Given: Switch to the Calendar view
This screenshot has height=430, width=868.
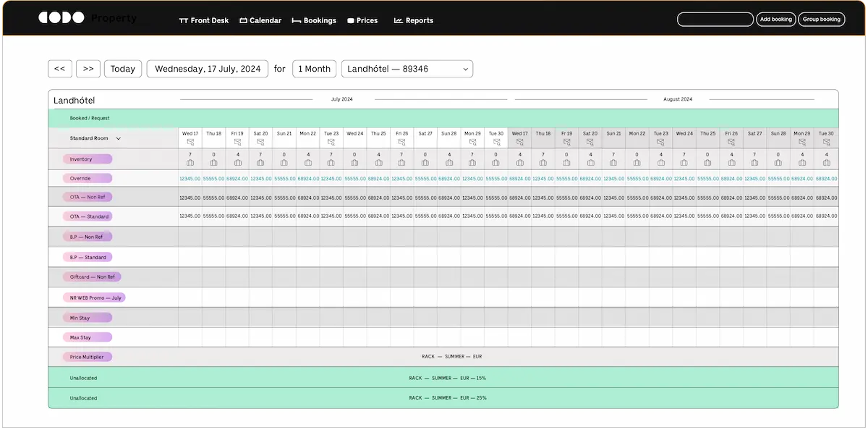Looking at the screenshot, I should point(260,20).
